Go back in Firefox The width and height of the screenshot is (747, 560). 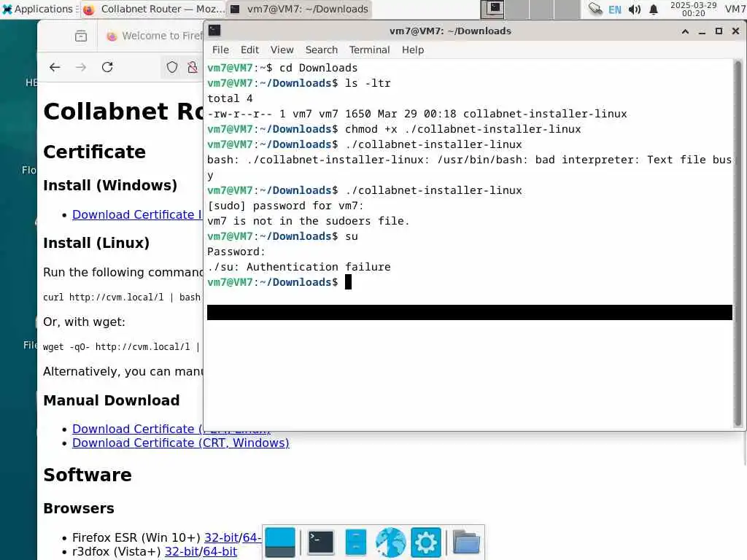pos(55,67)
